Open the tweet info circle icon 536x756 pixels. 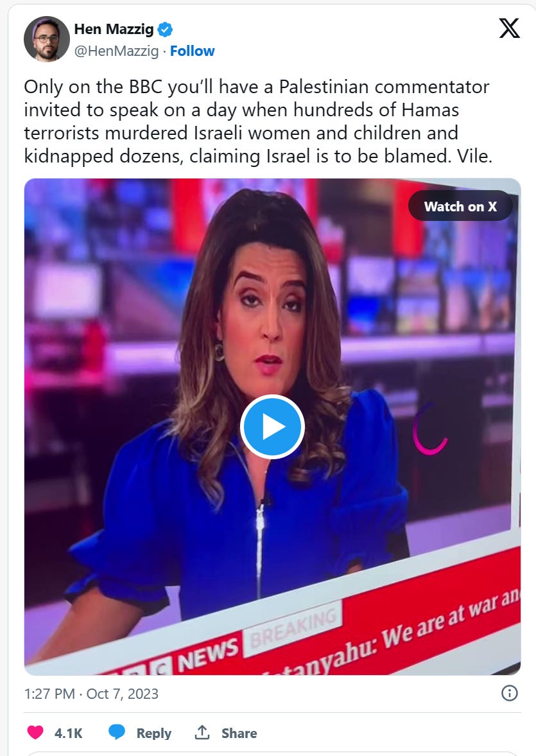[x=510, y=693]
